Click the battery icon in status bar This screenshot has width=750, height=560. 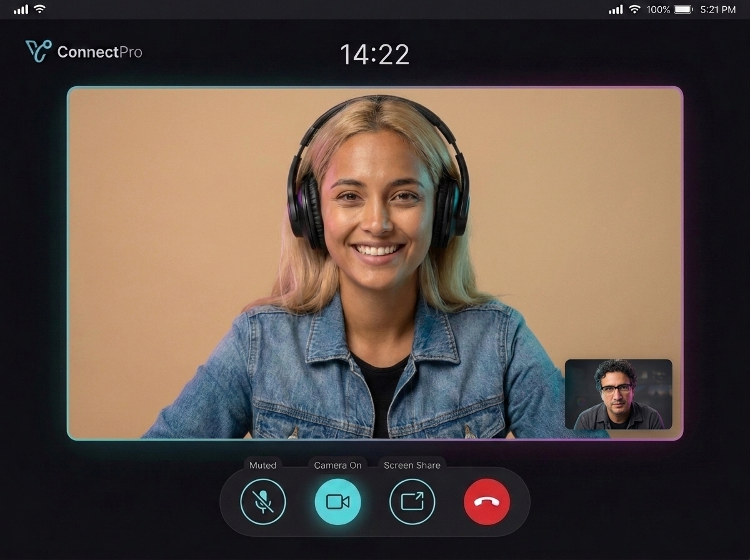coord(684,9)
